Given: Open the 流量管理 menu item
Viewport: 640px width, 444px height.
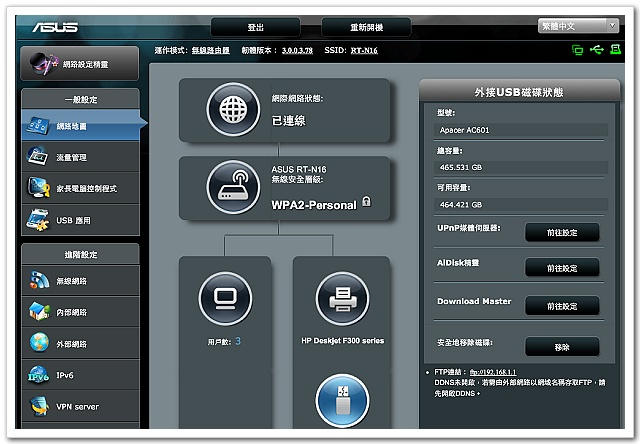Looking at the screenshot, I should 81,157.
